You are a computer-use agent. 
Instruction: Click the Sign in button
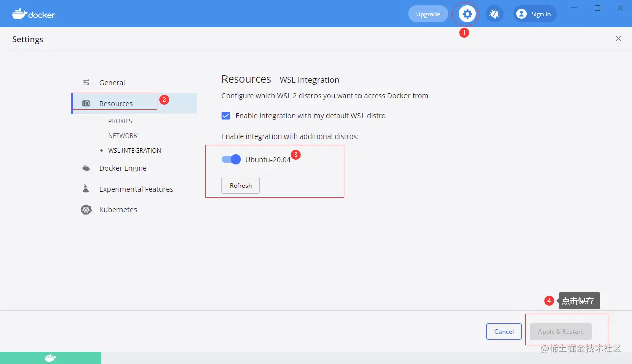pos(535,14)
